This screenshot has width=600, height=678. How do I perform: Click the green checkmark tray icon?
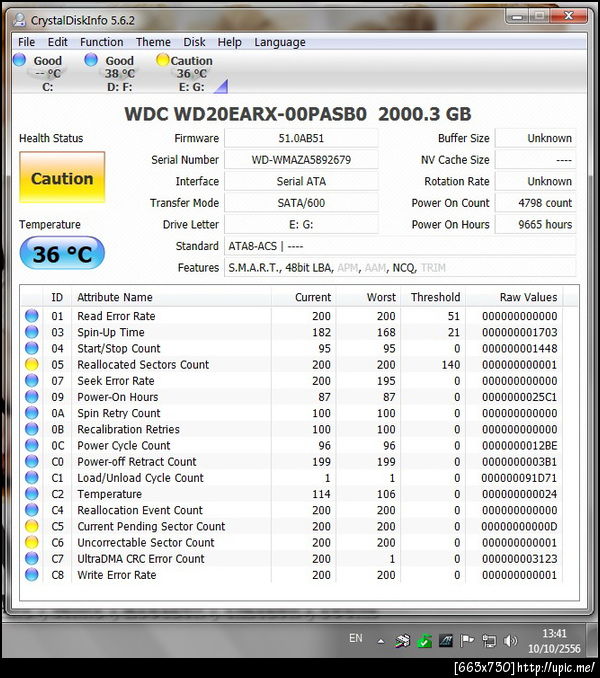(x=424, y=640)
